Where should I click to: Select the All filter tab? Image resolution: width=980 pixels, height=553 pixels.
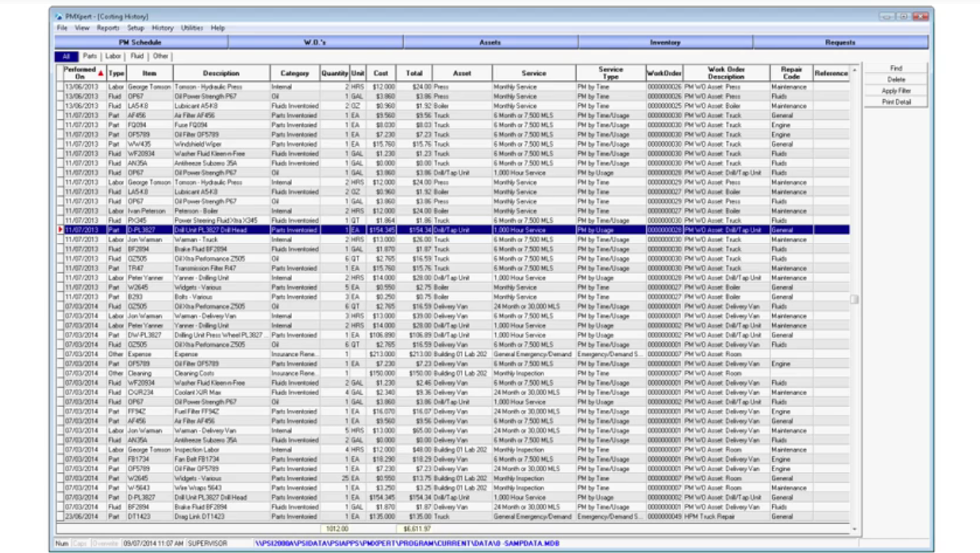[x=67, y=56]
